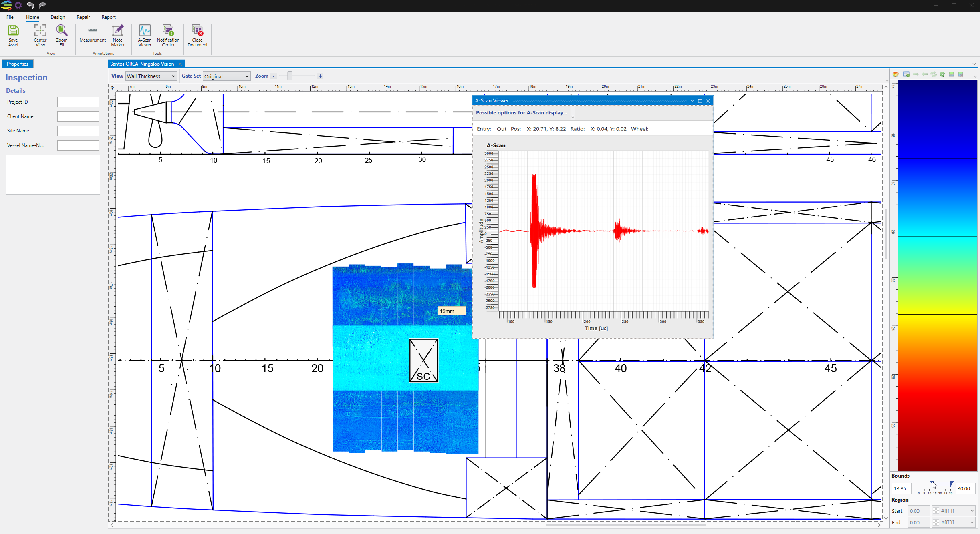Click 'Possible options for A-Scan display...' link
980x534 pixels.
tap(521, 113)
